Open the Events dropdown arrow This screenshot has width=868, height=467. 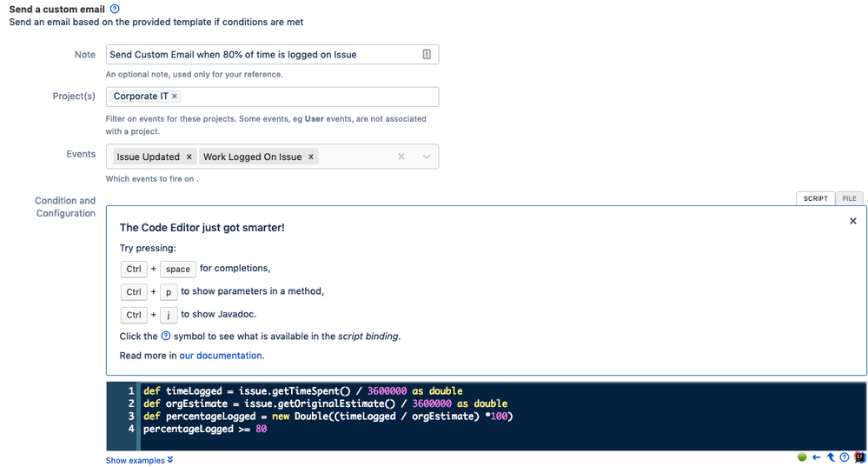427,157
